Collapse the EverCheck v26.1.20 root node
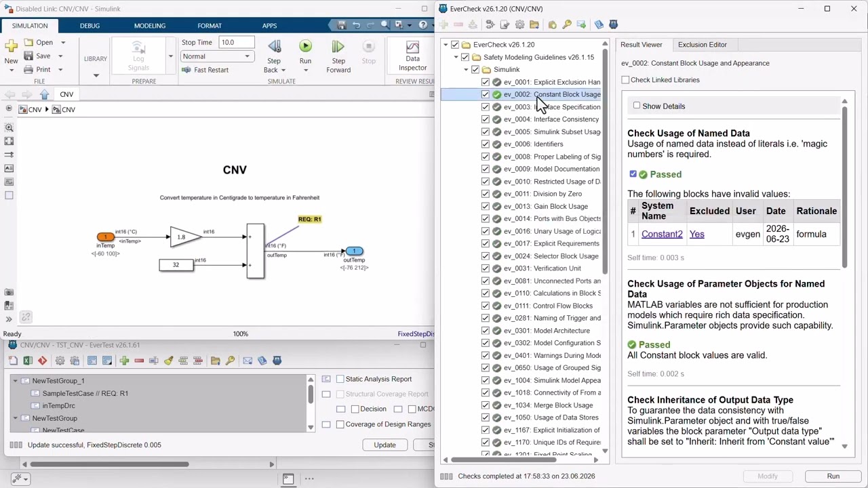Image resolution: width=868 pixels, height=488 pixels. 446,45
